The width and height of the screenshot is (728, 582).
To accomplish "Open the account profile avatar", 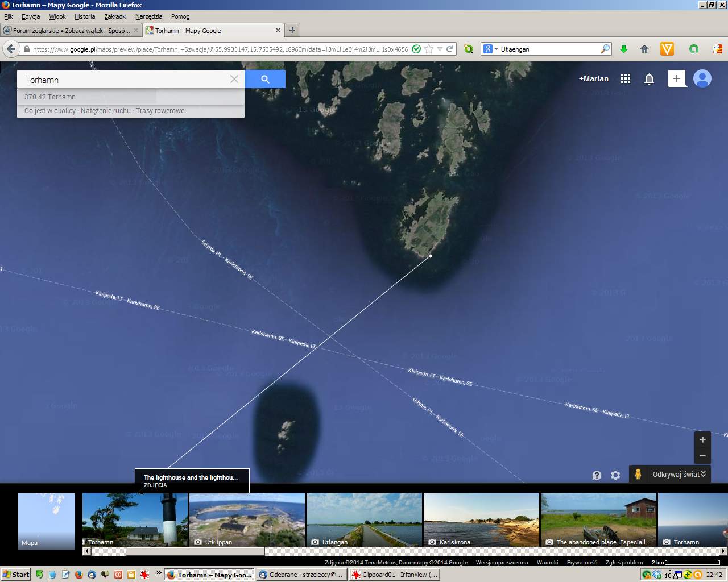I will click(x=702, y=78).
